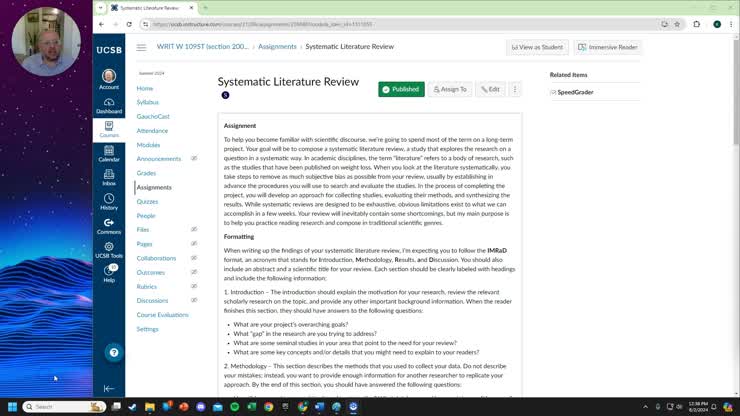Click the student annotation badge under the title
The width and height of the screenshot is (740, 416).
(x=226, y=95)
